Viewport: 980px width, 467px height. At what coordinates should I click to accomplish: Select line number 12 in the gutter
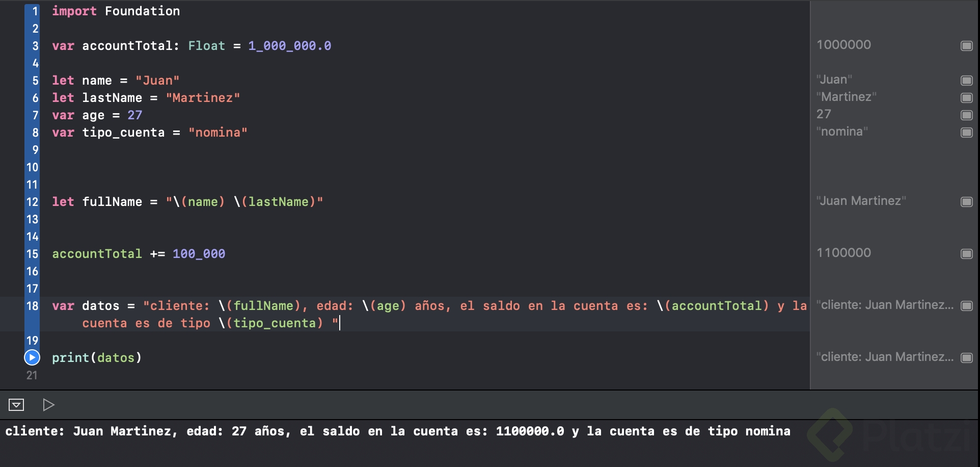click(32, 202)
